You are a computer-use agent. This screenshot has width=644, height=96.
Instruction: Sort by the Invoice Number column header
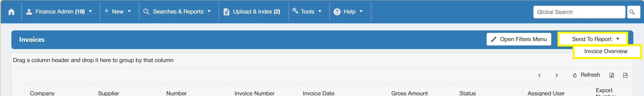(x=254, y=93)
